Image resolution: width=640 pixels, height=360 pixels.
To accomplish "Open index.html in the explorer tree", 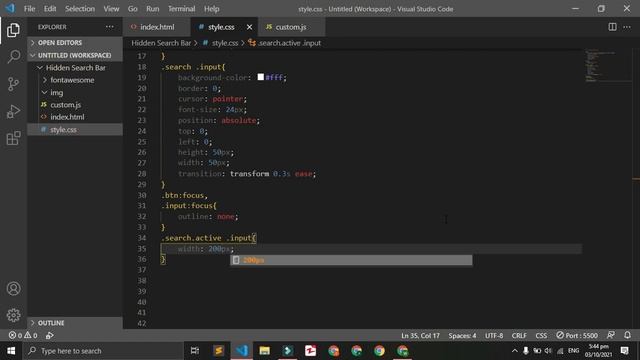I will [75, 117].
